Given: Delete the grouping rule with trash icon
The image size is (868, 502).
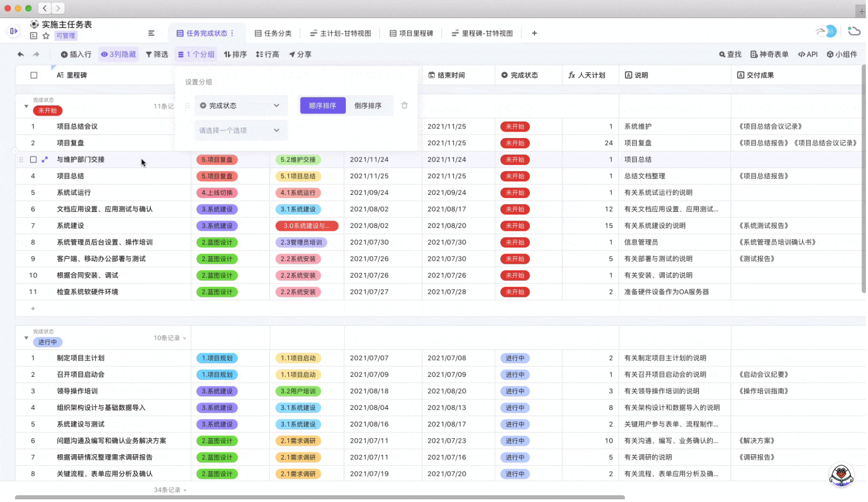Looking at the screenshot, I should tap(405, 105).
